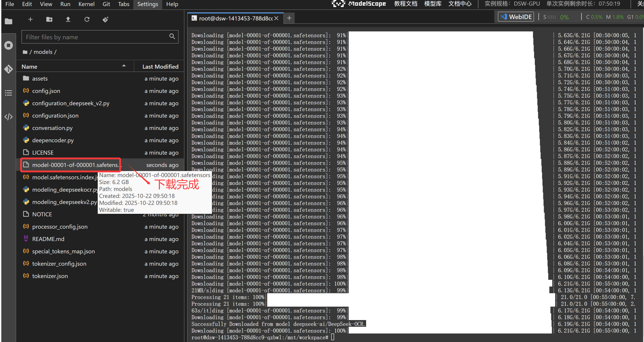Image resolution: width=644 pixels, height=342 pixels.
Task: Refresh the file browser list
Action: click(87, 19)
